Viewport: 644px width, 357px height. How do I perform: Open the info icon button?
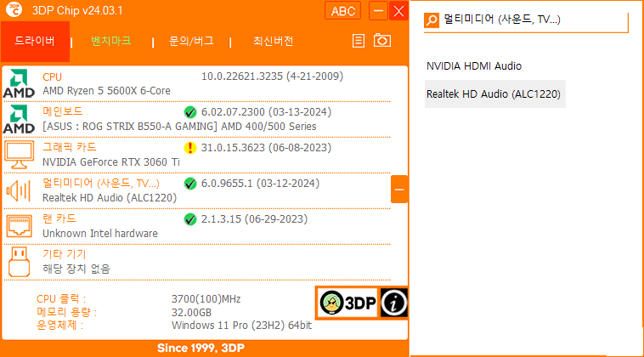(393, 302)
